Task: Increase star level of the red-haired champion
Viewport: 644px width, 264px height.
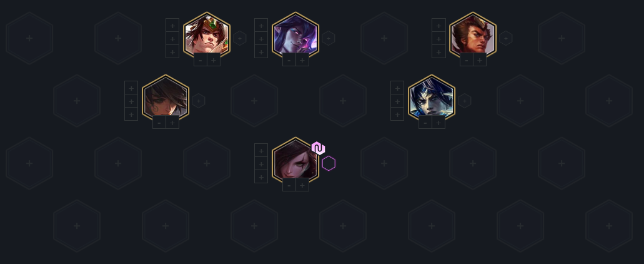Action: coord(302,185)
